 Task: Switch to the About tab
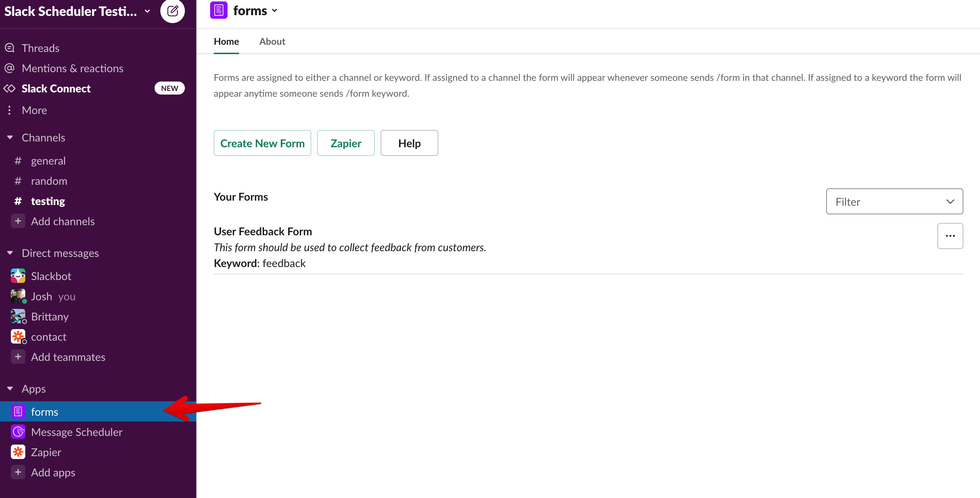(272, 41)
